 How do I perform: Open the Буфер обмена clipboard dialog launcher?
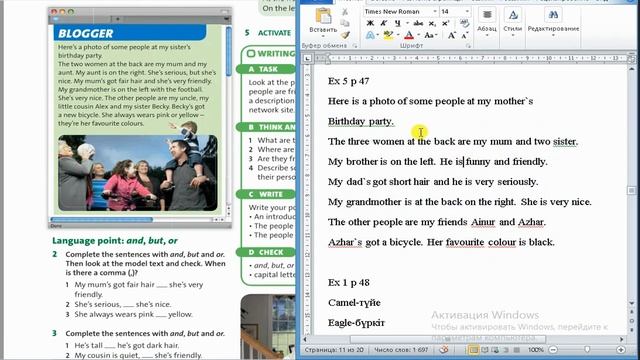(x=354, y=46)
